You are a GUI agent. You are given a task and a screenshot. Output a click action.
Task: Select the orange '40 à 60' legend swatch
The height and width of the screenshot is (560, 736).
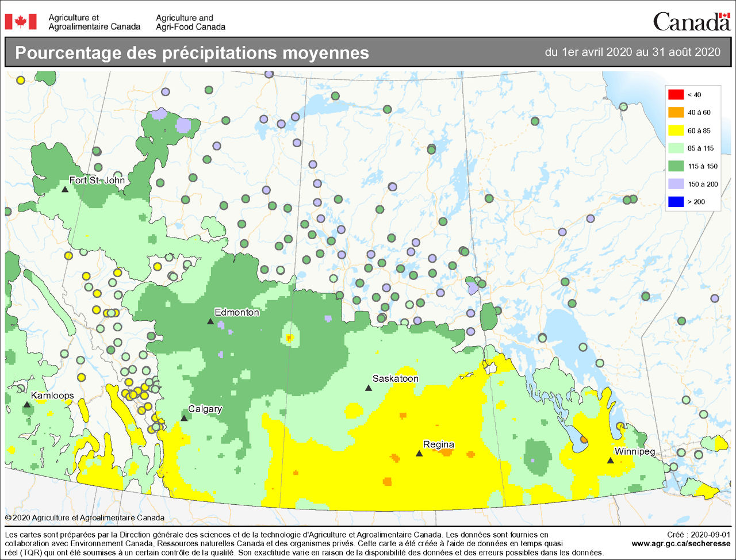tap(676, 113)
